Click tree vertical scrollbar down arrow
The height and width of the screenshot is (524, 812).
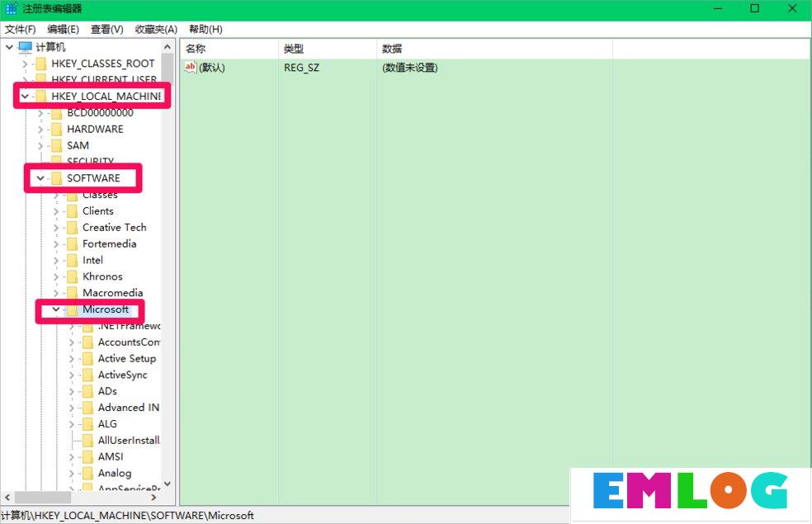click(x=168, y=484)
